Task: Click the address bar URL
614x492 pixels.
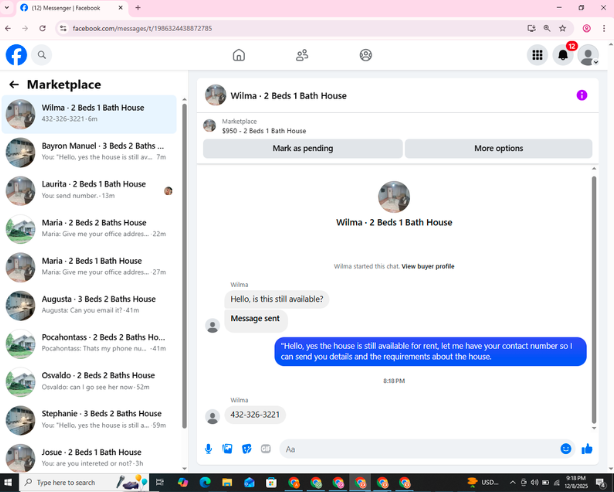Action: 142,29
